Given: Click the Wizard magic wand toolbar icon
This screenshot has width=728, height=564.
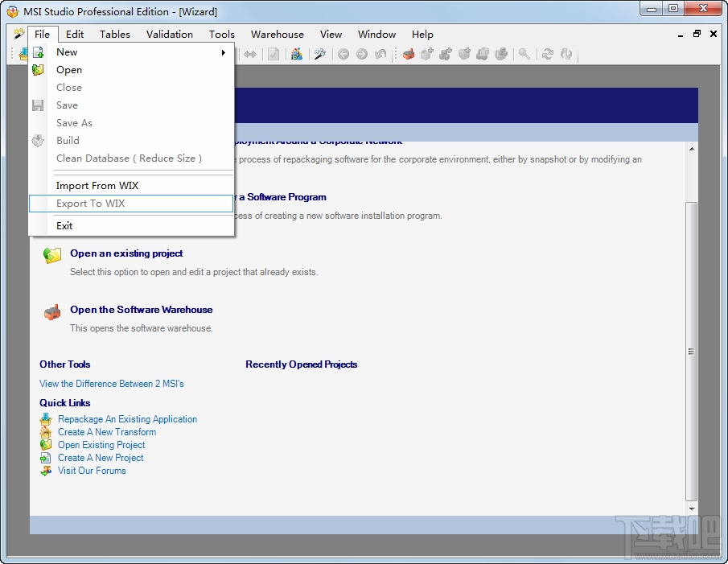Looking at the screenshot, I should (x=320, y=55).
